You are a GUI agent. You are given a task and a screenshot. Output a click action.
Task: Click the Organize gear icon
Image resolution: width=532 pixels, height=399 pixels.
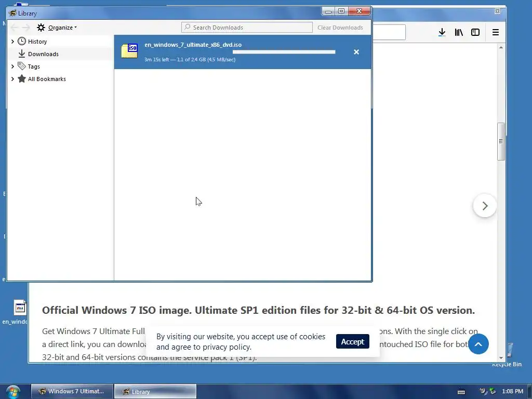(x=41, y=28)
